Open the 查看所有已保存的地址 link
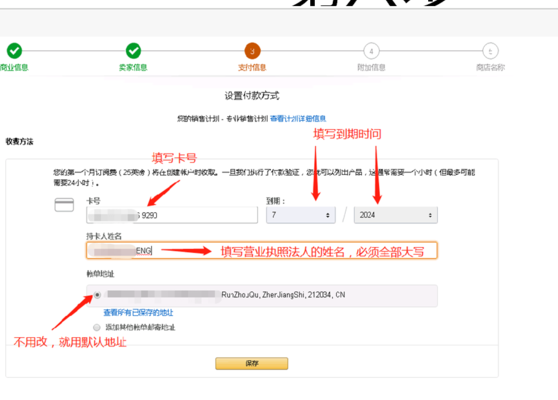558x400 pixels. click(x=138, y=312)
